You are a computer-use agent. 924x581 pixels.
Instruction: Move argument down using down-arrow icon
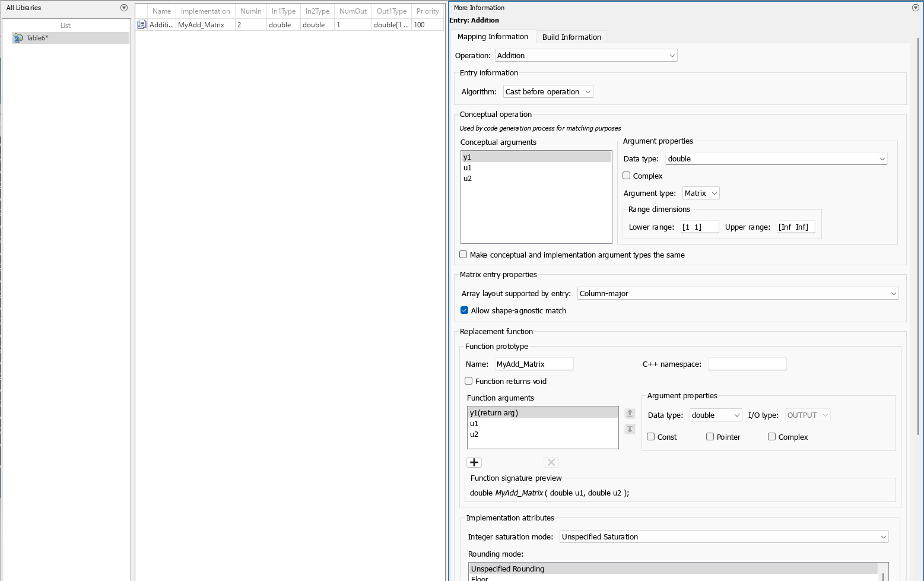coord(630,429)
